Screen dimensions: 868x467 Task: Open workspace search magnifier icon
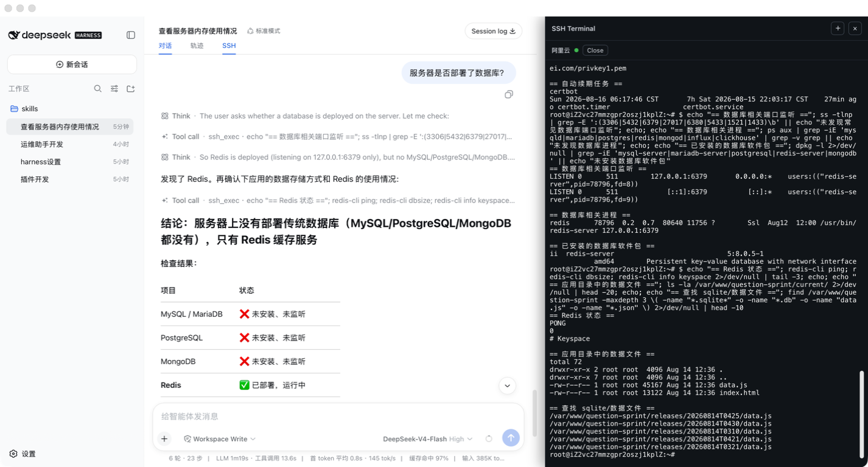[97, 89]
